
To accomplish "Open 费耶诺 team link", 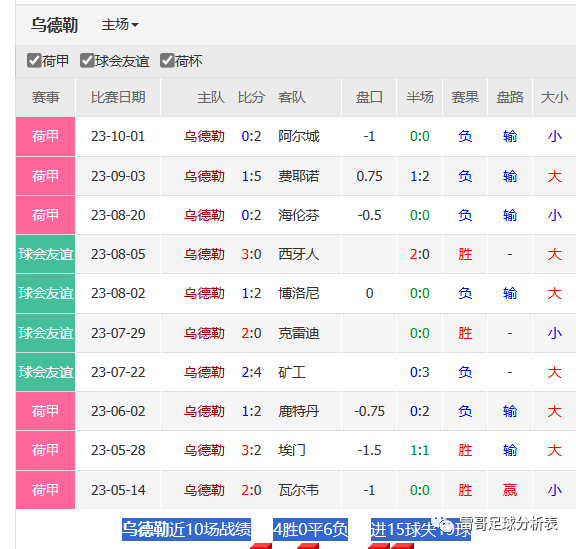I will coord(298,176).
